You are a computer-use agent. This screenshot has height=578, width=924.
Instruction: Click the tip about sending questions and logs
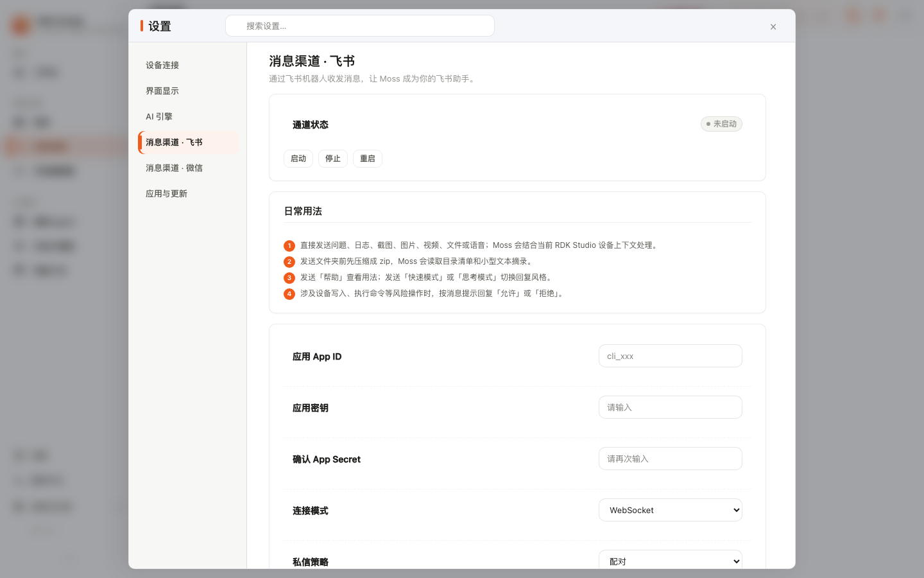[x=480, y=245]
